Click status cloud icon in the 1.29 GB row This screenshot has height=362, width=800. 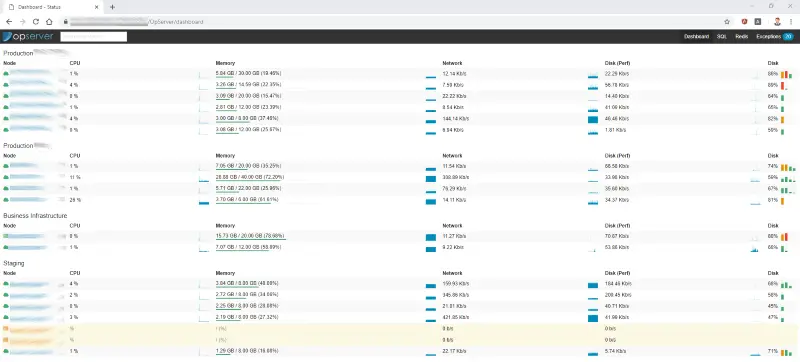(x=6, y=352)
